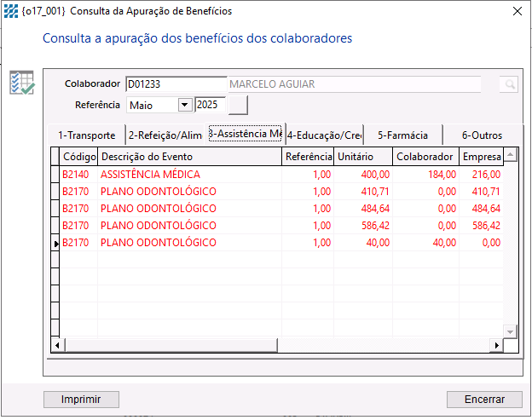Click the horizontal scrollbar left arrow
This screenshot has height=420, width=532.
[x=58, y=346]
